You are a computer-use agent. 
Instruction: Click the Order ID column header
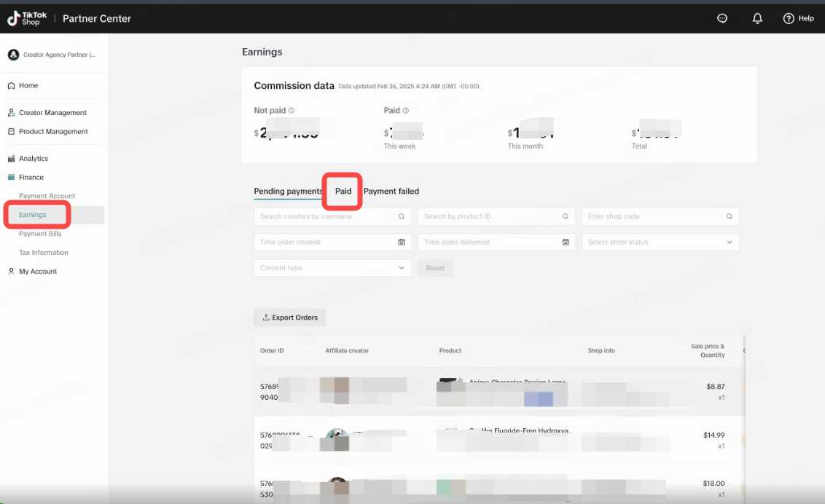272,350
